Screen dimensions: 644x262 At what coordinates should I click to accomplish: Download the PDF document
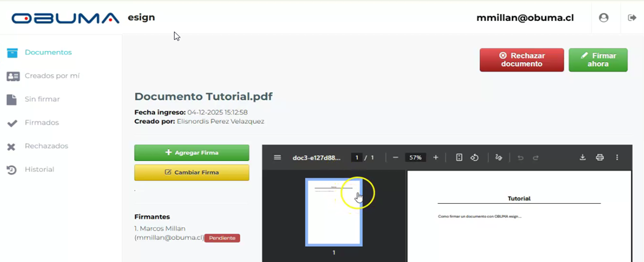pyautogui.click(x=583, y=158)
